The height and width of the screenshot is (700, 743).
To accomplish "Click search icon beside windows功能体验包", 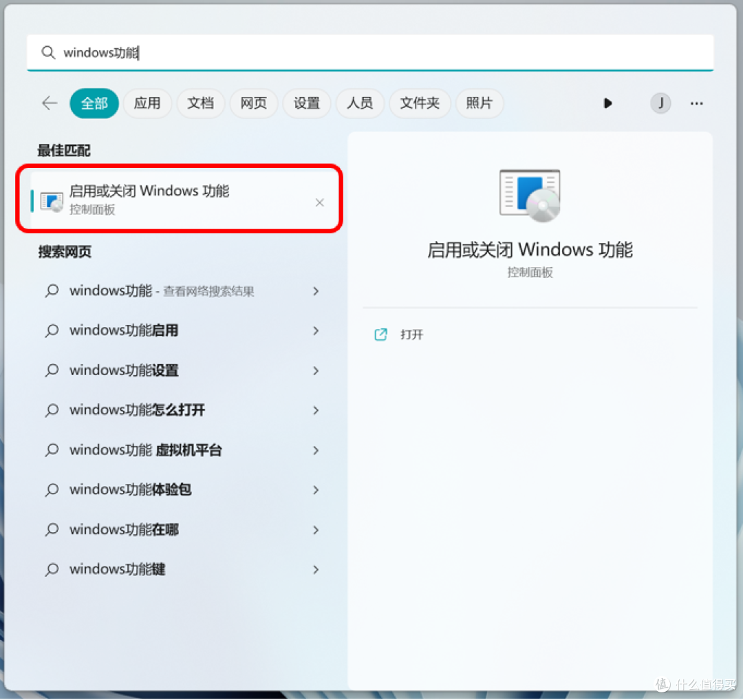I will tap(52, 489).
